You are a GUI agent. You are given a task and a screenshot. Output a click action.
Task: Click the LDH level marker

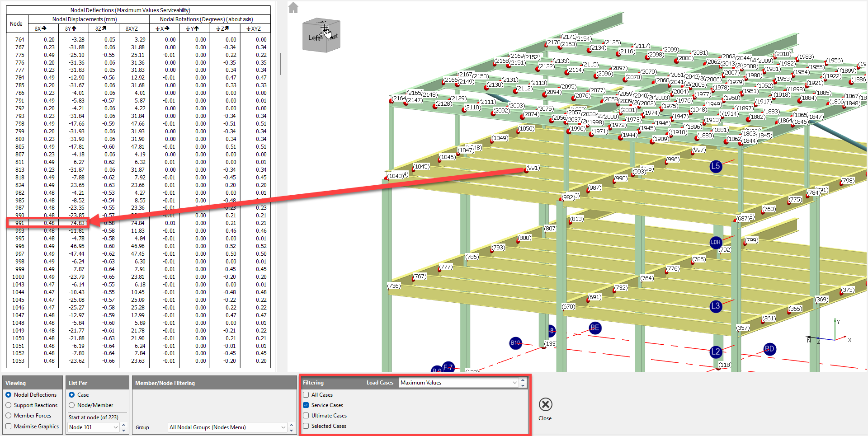point(716,242)
